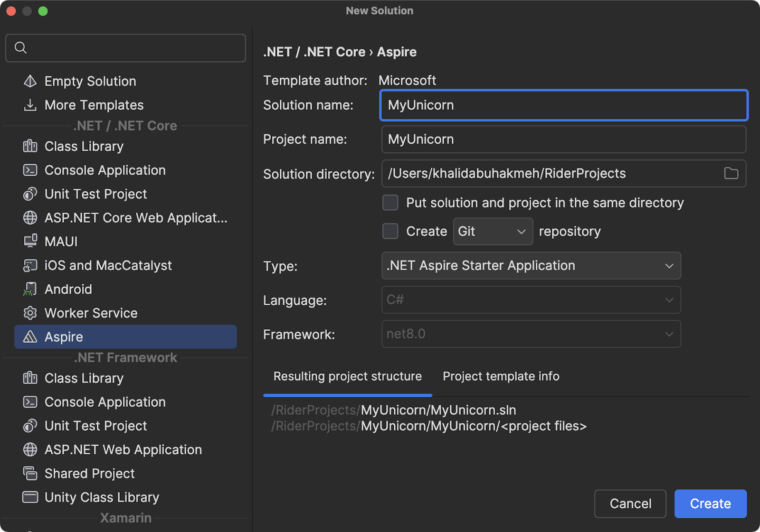Click the Aspire triangle icon

(30, 336)
